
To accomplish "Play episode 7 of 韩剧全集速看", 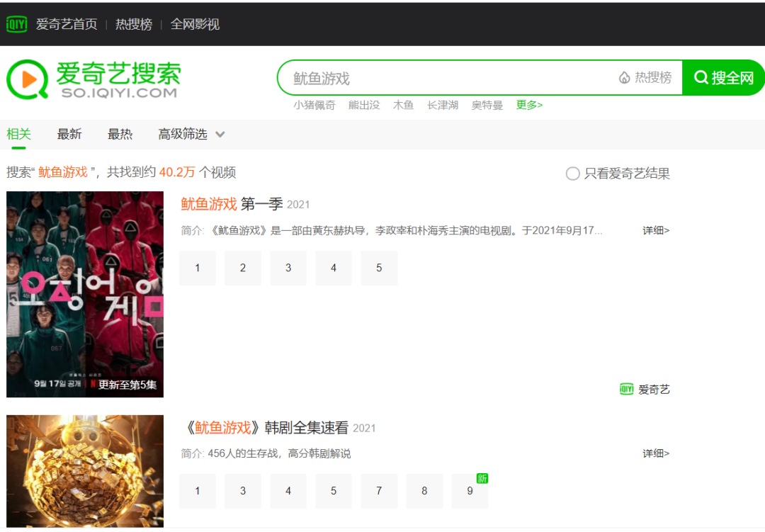I will (x=379, y=491).
